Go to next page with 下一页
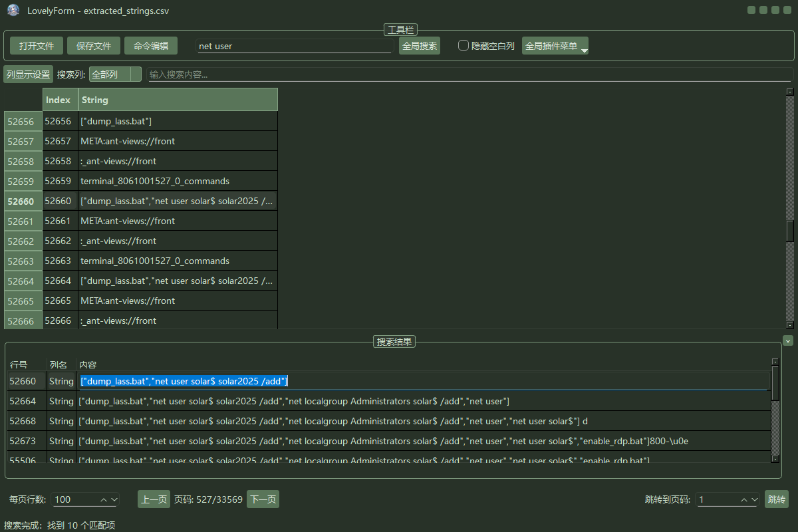 (x=263, y=499)
